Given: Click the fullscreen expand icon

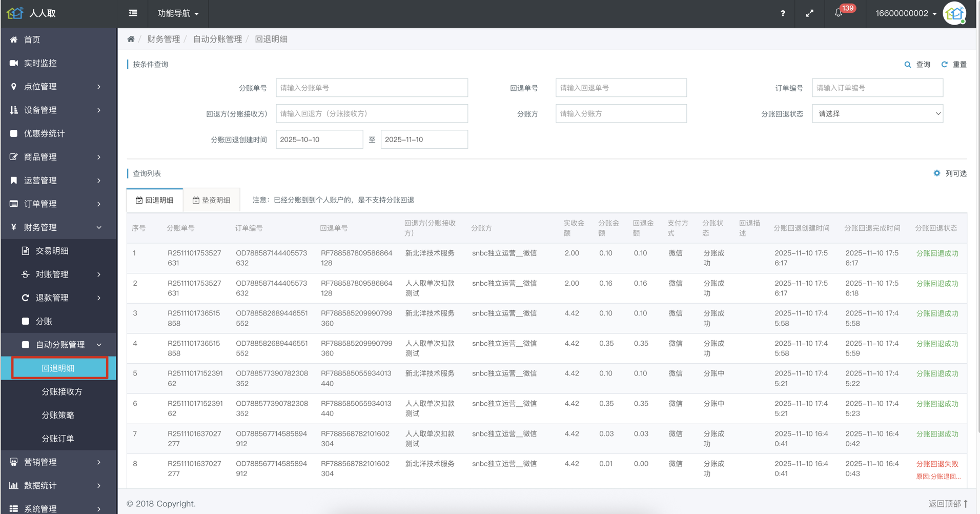Looking at the screenshot, I should pyautogui.click(x=809, y=13).
